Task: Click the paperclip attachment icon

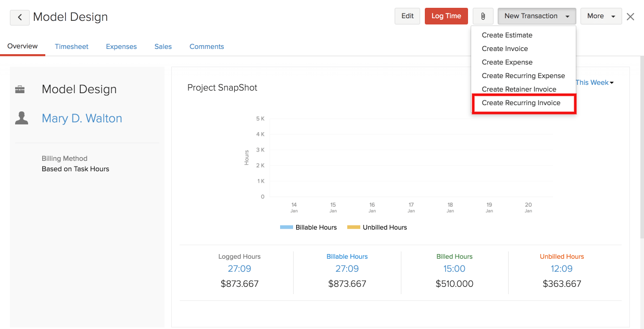Action: 483,16
